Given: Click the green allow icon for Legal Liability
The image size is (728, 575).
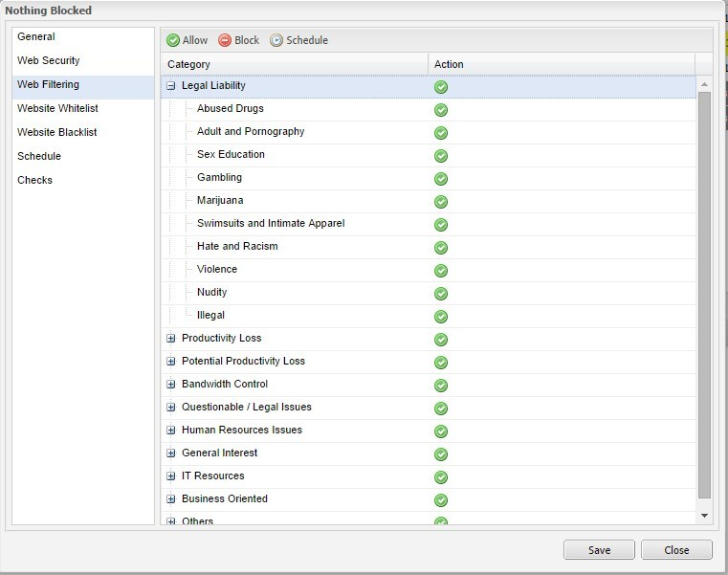Looking at the screenshot, I should pyautogui.click(x=441, y=87).
